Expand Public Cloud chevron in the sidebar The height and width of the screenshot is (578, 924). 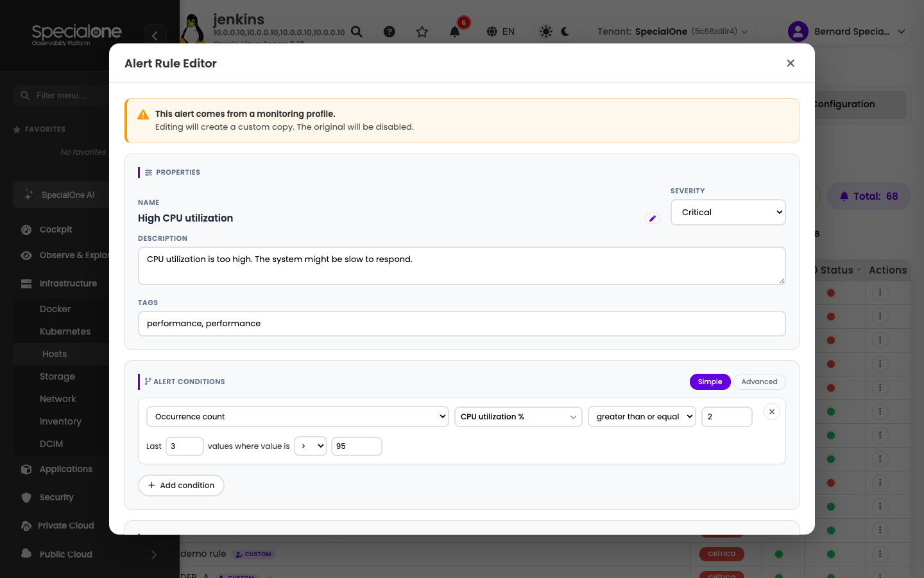coord(154,554)
